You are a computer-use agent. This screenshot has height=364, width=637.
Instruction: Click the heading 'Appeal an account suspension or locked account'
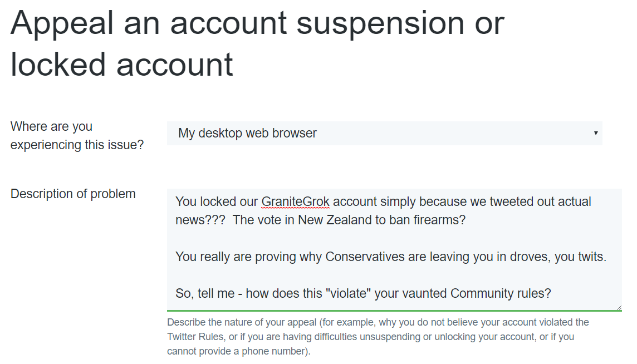click(256, 43)
